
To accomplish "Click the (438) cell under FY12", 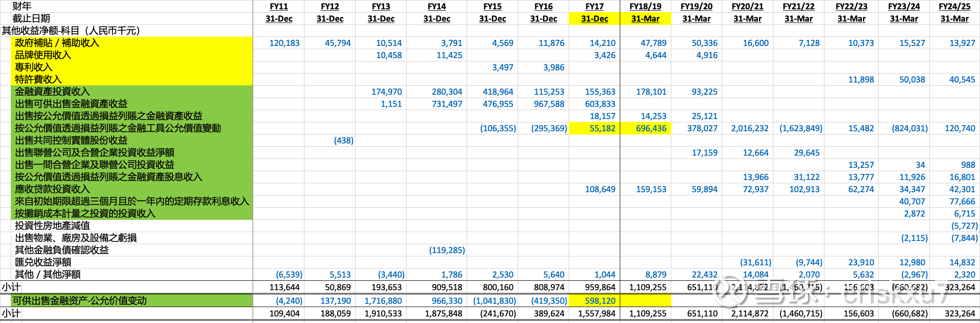I will 344,141.
